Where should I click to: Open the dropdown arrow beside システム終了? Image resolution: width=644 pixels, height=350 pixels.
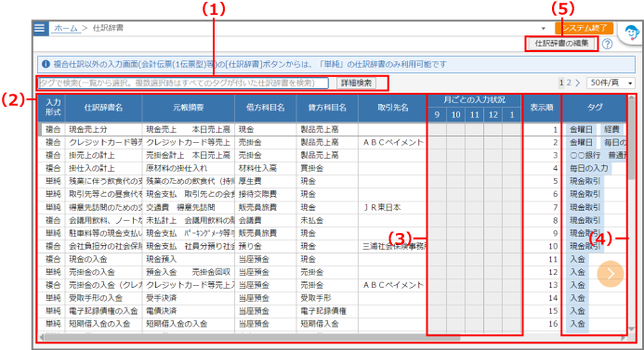click(544, 28)
